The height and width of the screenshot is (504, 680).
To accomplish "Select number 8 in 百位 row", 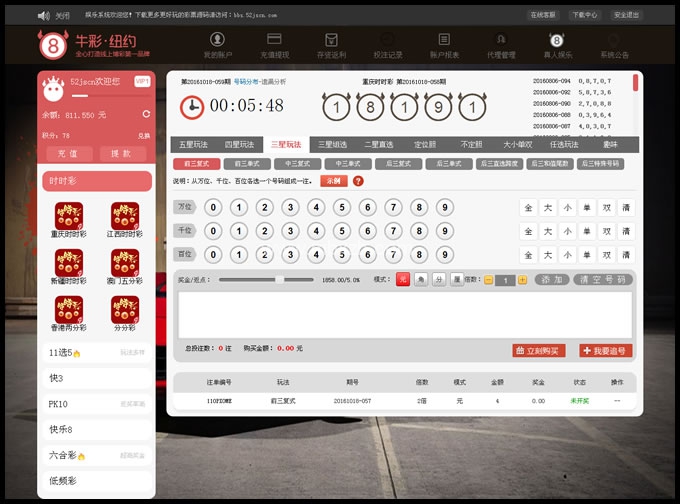I will 419,254.
